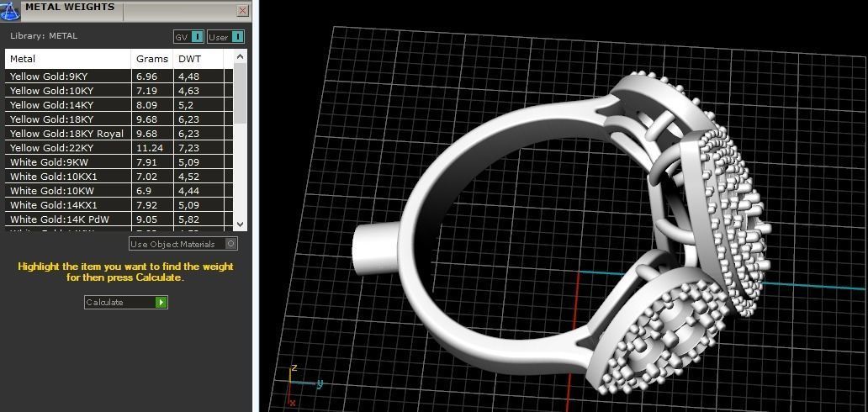Click the 6.96 grams value
The image size is (868, 412).
click(146, 77)
